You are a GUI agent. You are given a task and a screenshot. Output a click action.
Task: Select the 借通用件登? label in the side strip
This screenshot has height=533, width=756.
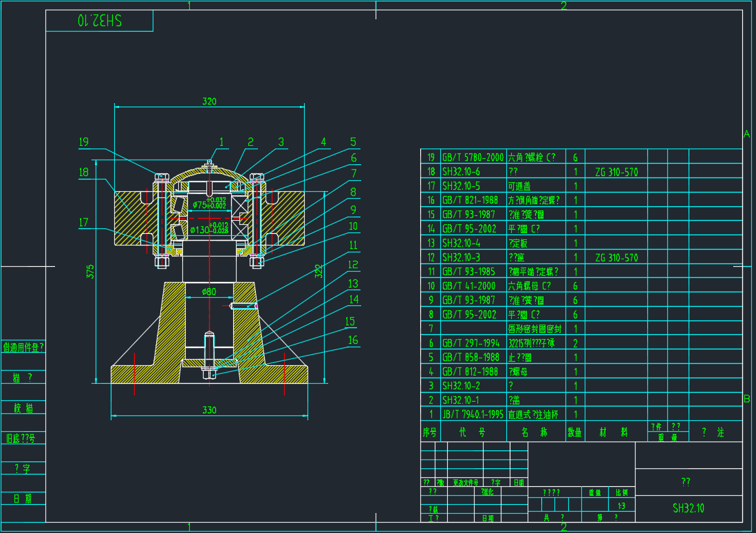tap(23, 347)
